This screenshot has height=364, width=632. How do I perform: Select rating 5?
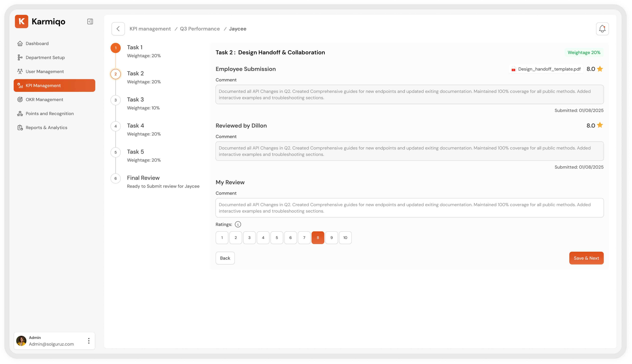pos(277,238)
